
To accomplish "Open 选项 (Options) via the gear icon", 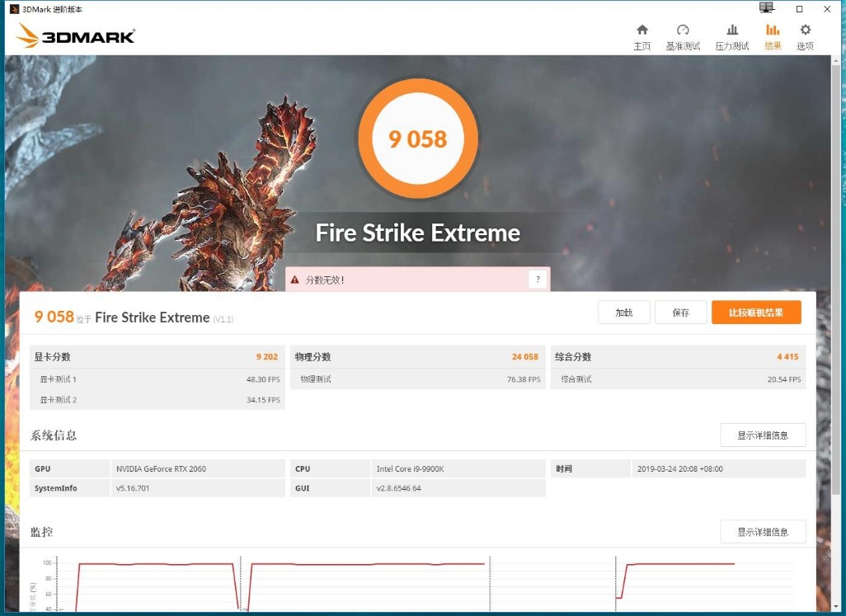I will pyautogui.click(x=805, y=33).
